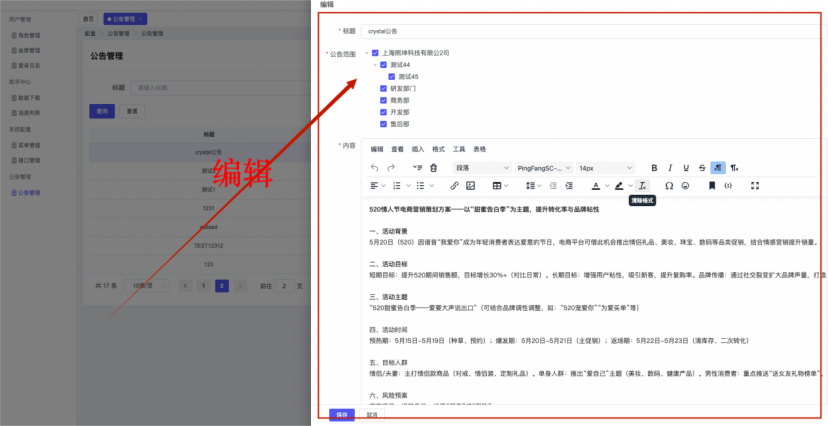The image size is (828, 426).
Task: Click the 取消 cancel button
Action: point(371,414)
